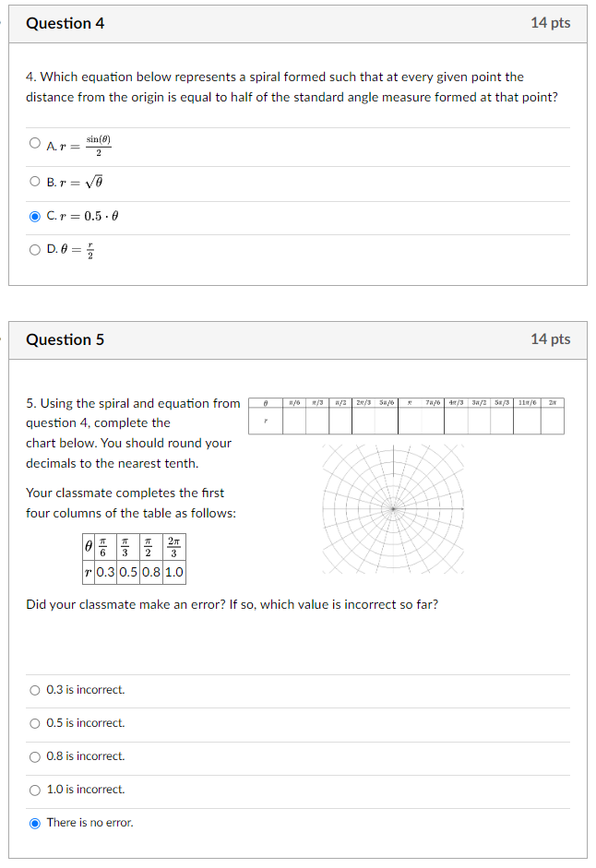
Task: Click the polar grid spiral image
Action: click(392, 505)
